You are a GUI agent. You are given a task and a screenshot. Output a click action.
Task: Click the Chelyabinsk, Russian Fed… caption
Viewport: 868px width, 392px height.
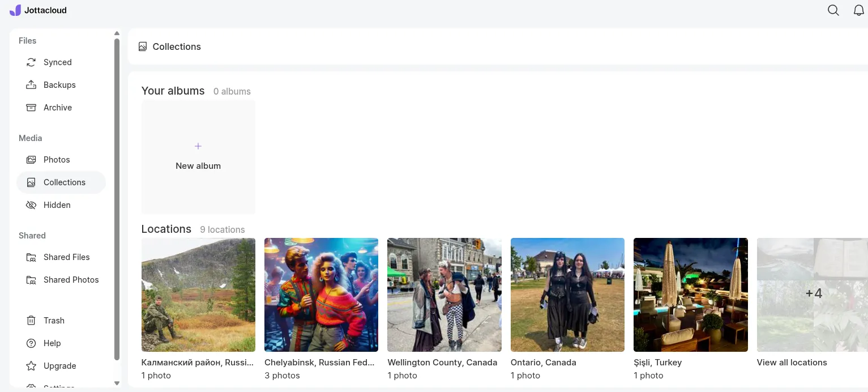pos(319,363)
